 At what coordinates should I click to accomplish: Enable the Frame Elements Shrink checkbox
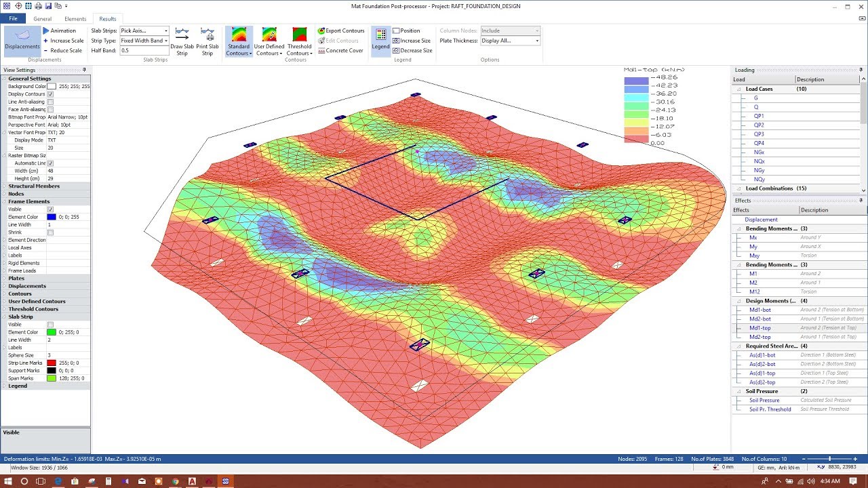(x=50, y=232)
